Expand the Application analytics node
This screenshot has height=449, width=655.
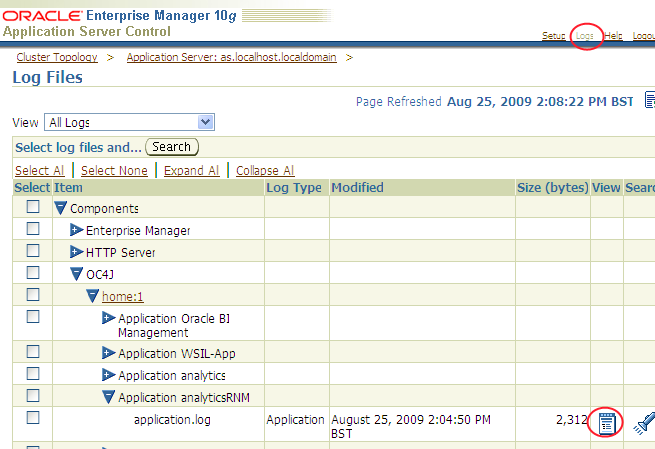[x=109, y=375]
